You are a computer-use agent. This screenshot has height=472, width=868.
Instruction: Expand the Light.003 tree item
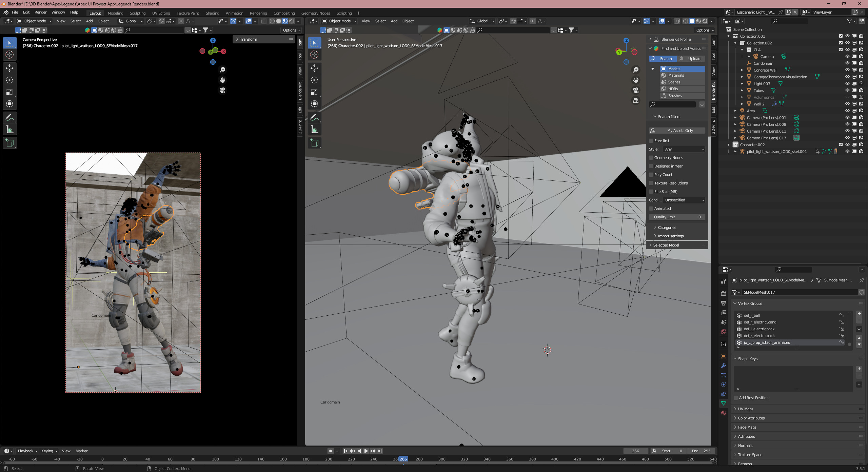click(742, 84)
